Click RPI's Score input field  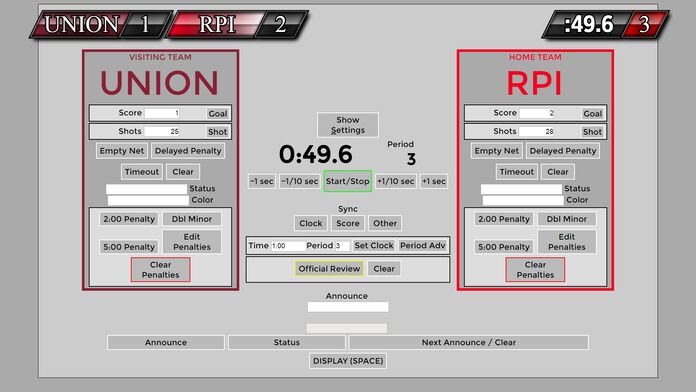click(x=537, y=113)
